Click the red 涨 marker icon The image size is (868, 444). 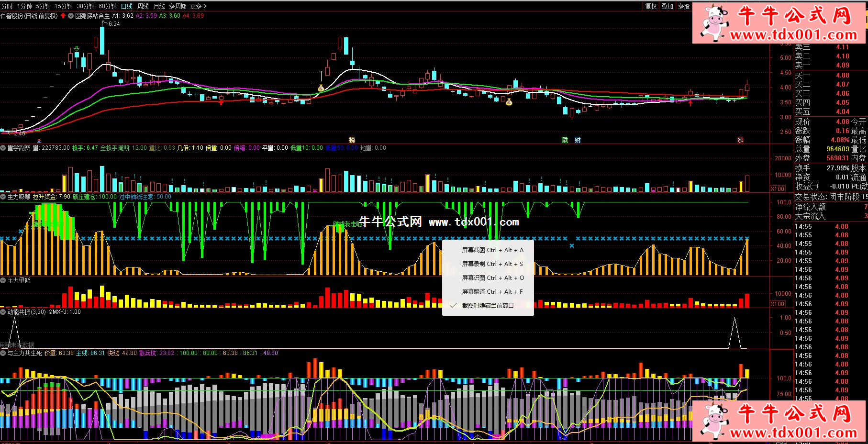coord(740,140)
